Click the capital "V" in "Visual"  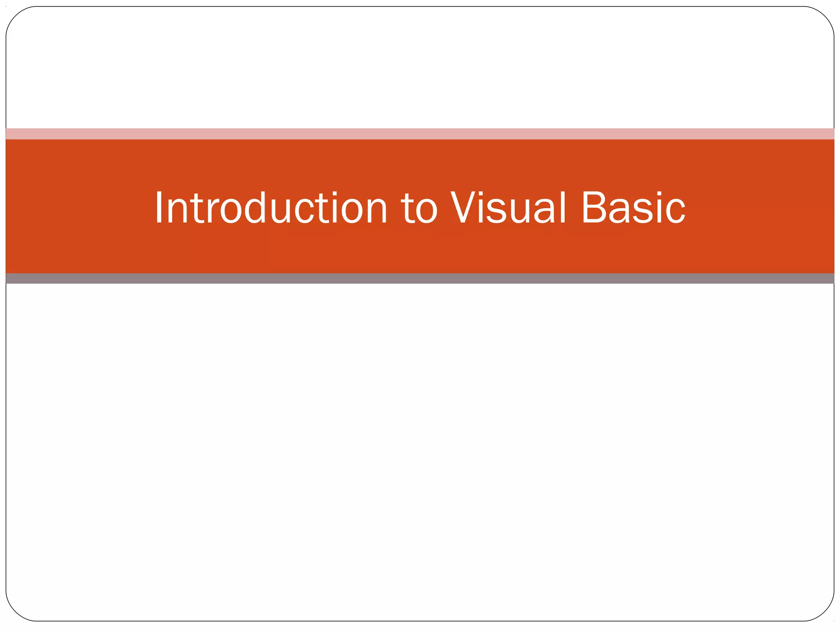click(463, 208)
